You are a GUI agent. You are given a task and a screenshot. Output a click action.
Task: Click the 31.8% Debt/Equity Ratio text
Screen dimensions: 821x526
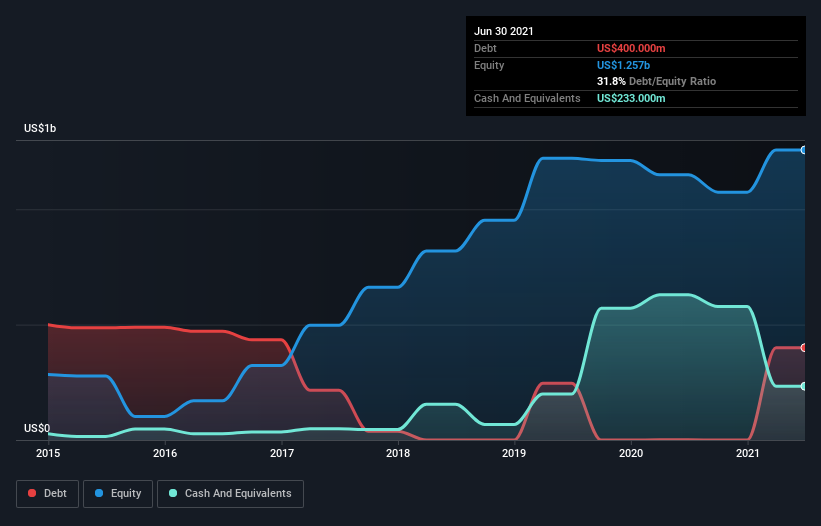(656, 81)
